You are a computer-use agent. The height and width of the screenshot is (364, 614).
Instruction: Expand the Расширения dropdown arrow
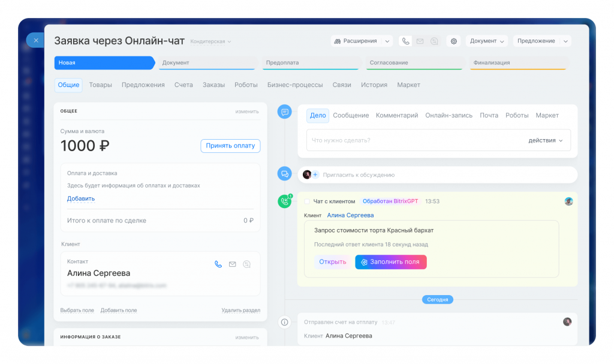click(387, 41)
